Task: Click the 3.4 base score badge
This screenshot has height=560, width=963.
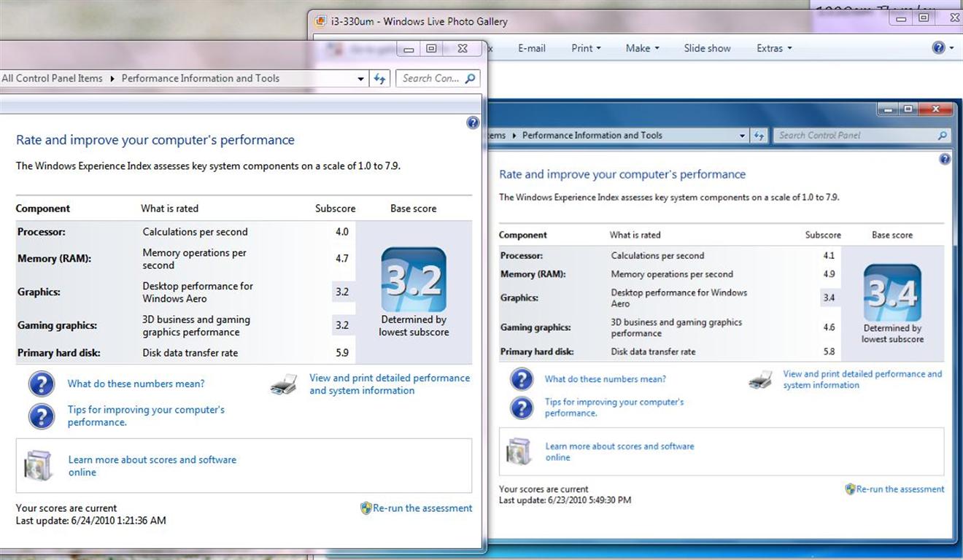Action: (892, 293)
